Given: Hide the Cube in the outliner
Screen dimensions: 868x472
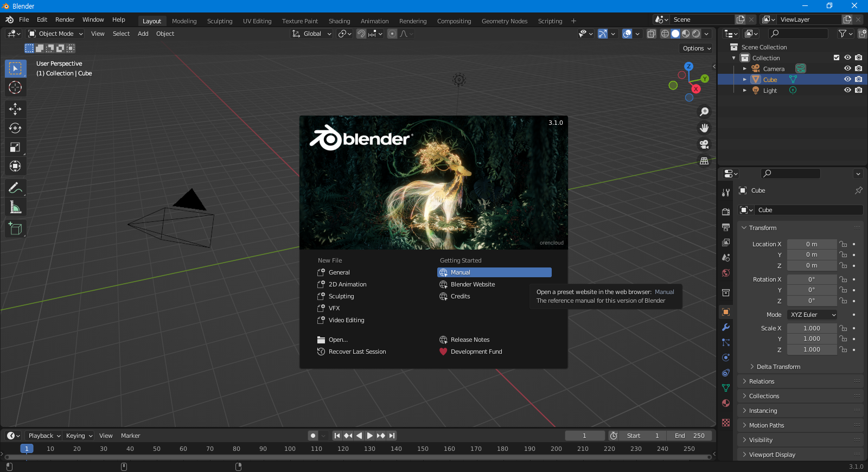Looking at the screenshot, I should tap(847, 79).
